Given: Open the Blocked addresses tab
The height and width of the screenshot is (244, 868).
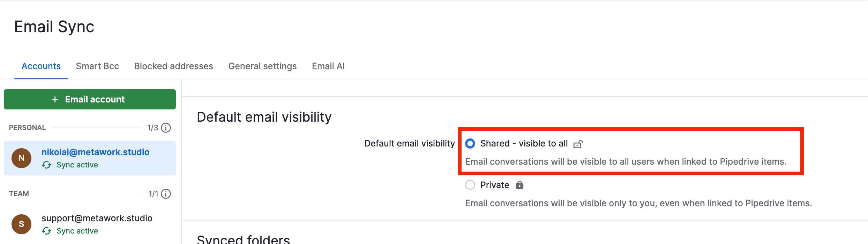Looking at the screenshot, I should [x=173, y=66].
